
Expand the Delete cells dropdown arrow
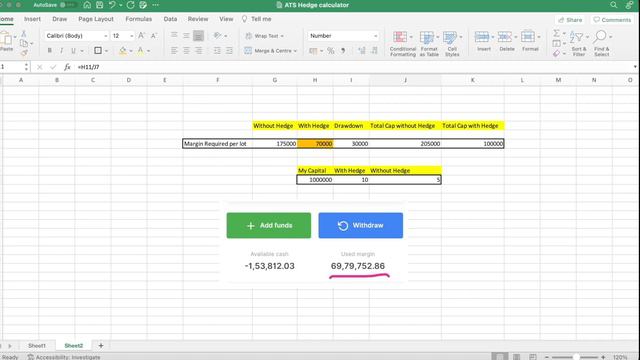(x=516, y=37)
